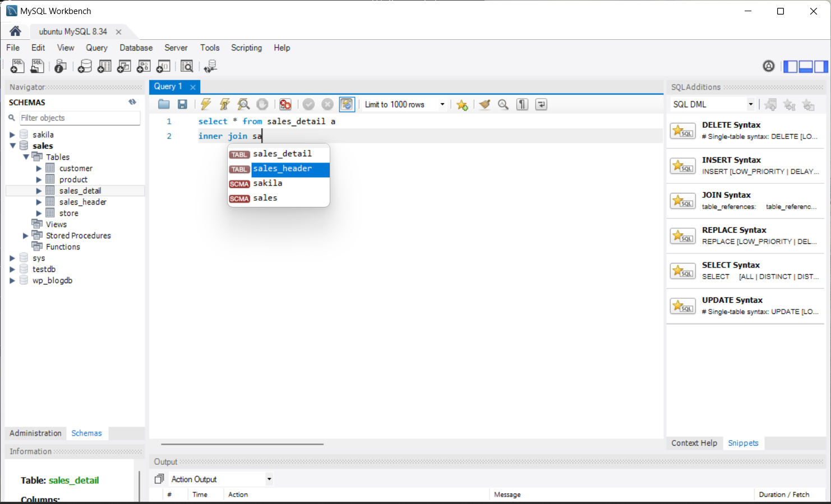
Task: Collapse the sales schema
Action: (12, 146)
